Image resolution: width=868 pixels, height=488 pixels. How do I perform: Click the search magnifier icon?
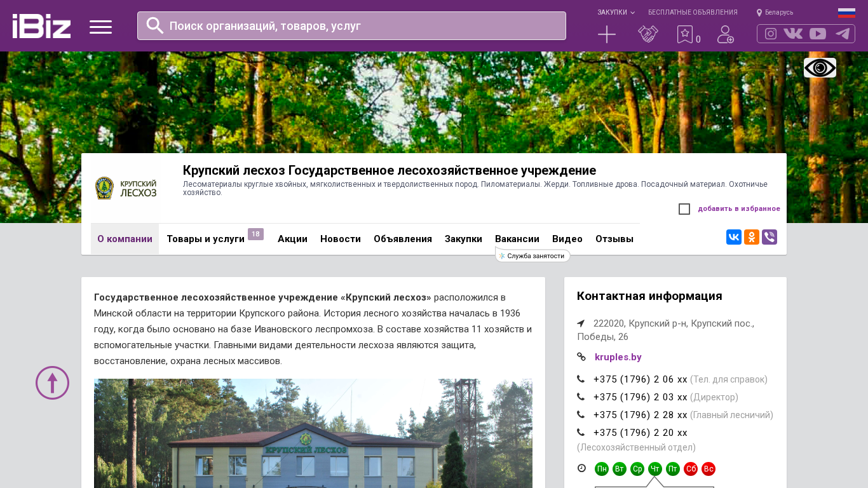[x=155, y=25]
